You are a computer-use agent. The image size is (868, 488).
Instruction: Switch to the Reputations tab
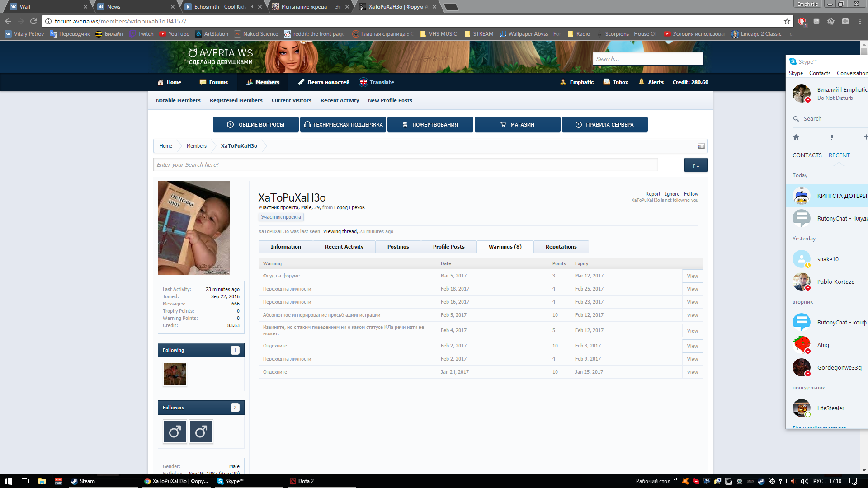(561, 247)
